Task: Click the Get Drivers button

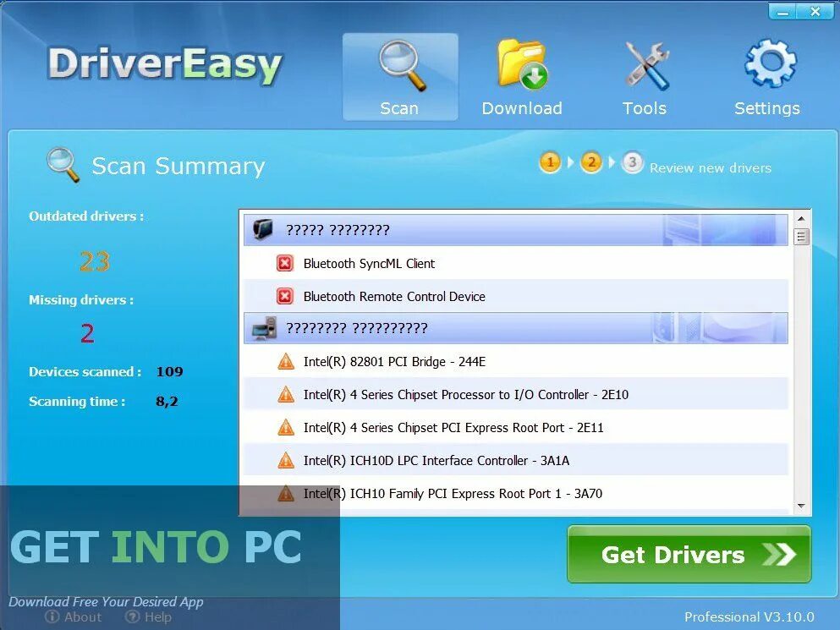Action: (689, 554)
